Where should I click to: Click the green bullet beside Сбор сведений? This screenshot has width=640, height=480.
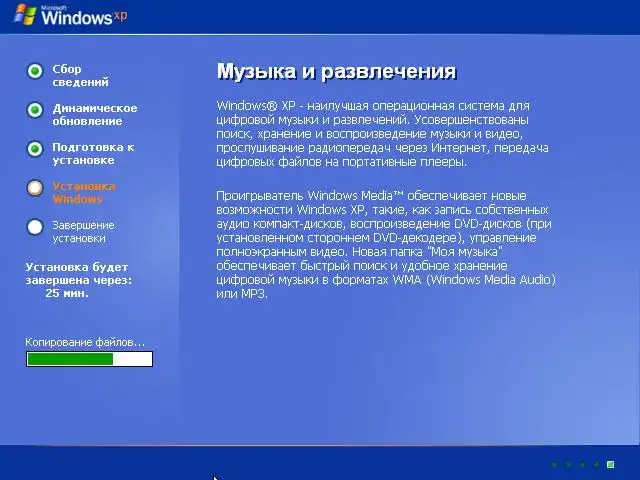tap(35, 71)
